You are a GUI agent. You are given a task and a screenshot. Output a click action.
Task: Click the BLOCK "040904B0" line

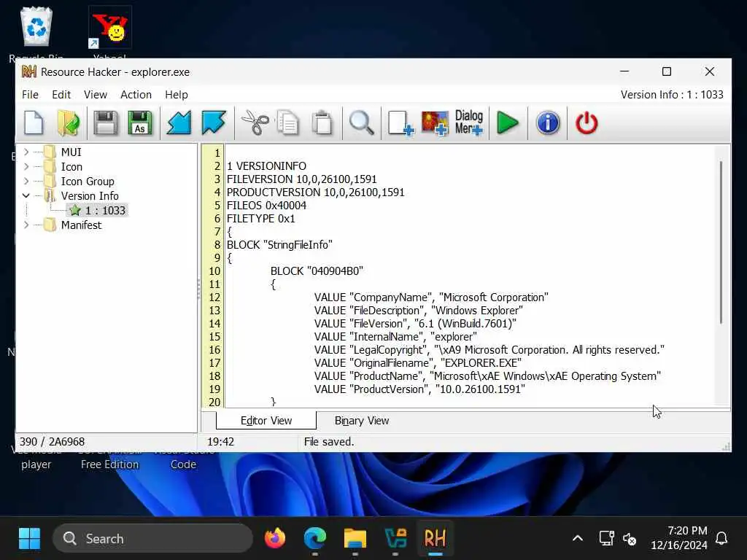pos(317,271)
